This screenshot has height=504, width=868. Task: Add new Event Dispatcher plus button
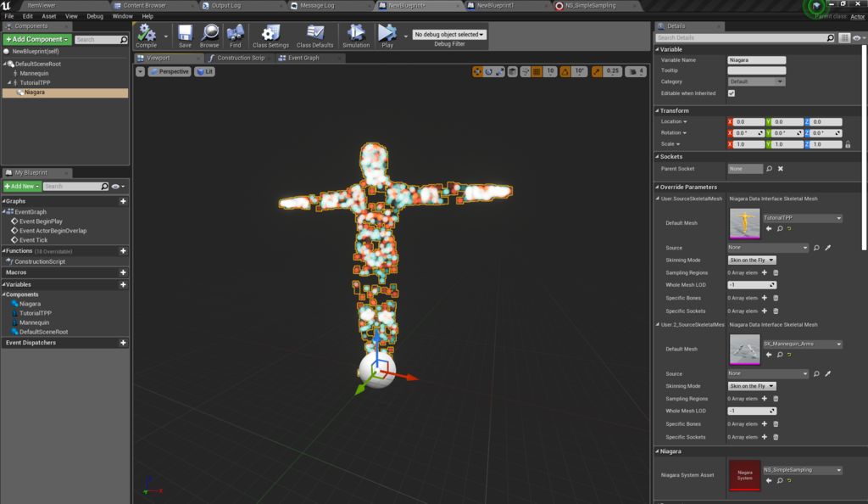(x=123, y=343)
